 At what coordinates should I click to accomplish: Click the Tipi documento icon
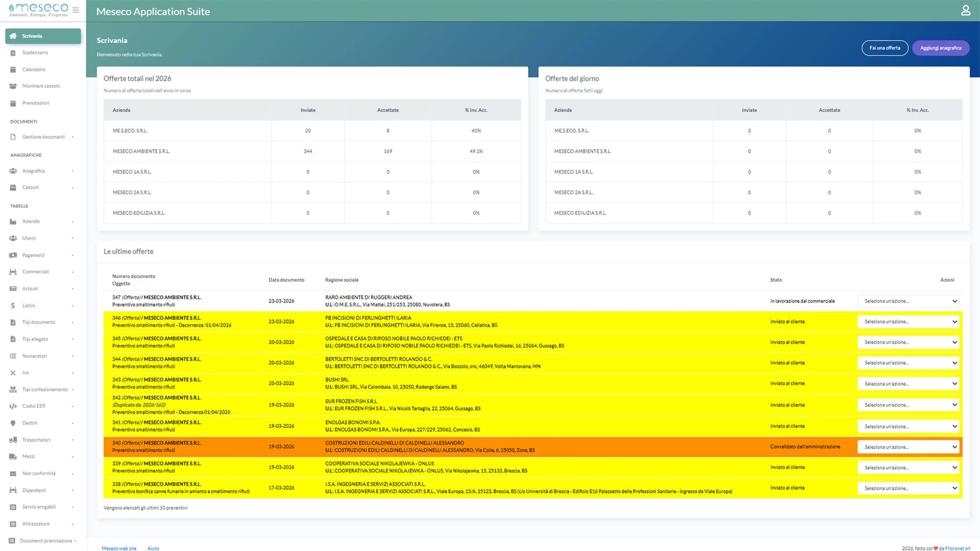coord(13,322)
